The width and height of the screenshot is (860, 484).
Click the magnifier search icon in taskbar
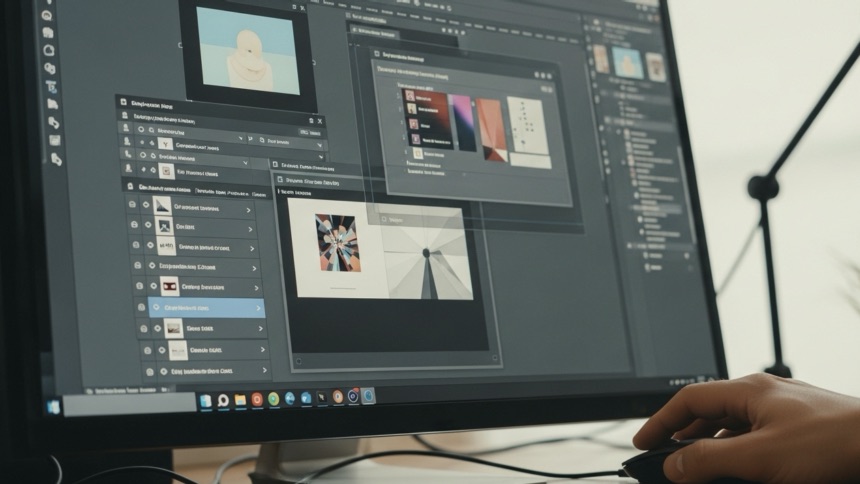(223, 401)
